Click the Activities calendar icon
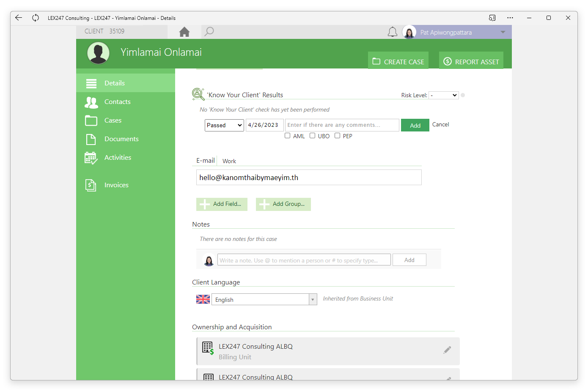Screen dimensions: 588x391 coord(91,158)
